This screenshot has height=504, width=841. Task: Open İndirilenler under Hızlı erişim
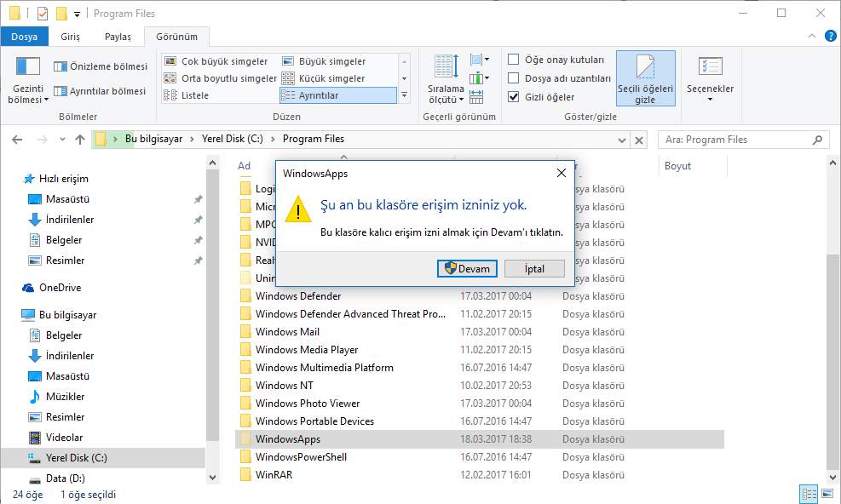tap(70, 220)
